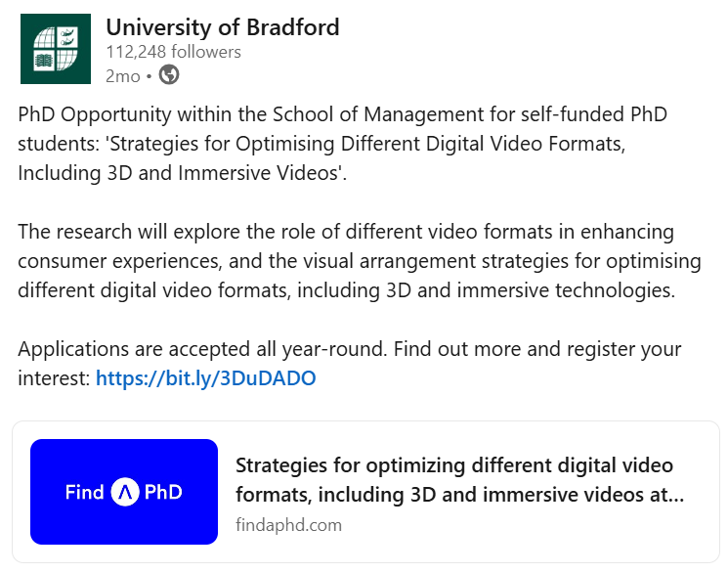728x573 pixels.
Task: Open the University of Bradford logo avatar
Action: click(x=56, y=49)
